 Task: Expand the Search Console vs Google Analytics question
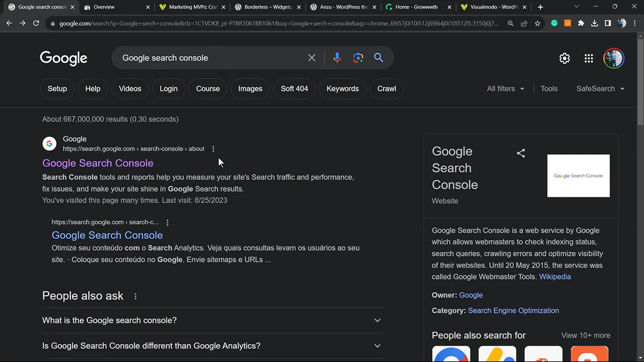pos(213,346)
